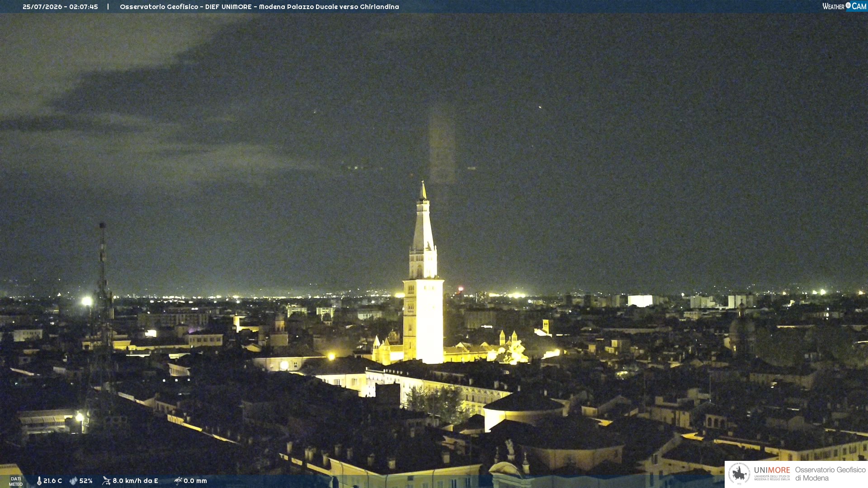This screenshot has width=868, height=488.
Task: Click the UNIMORE wordmark text
Action: point(772,470)
